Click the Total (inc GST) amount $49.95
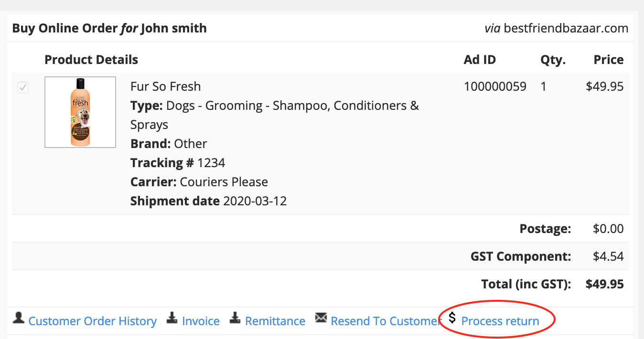This screenshot has width=644, height=339. pos(604,284)
